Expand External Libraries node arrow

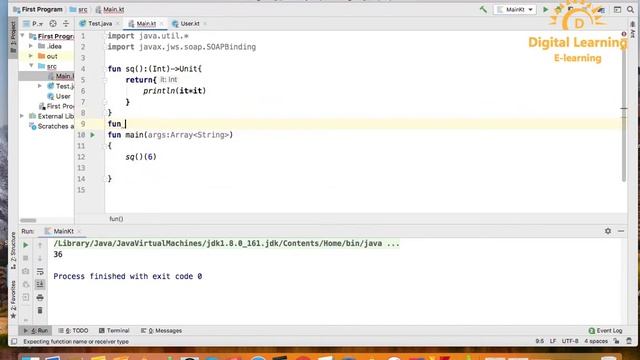[22, 116]
